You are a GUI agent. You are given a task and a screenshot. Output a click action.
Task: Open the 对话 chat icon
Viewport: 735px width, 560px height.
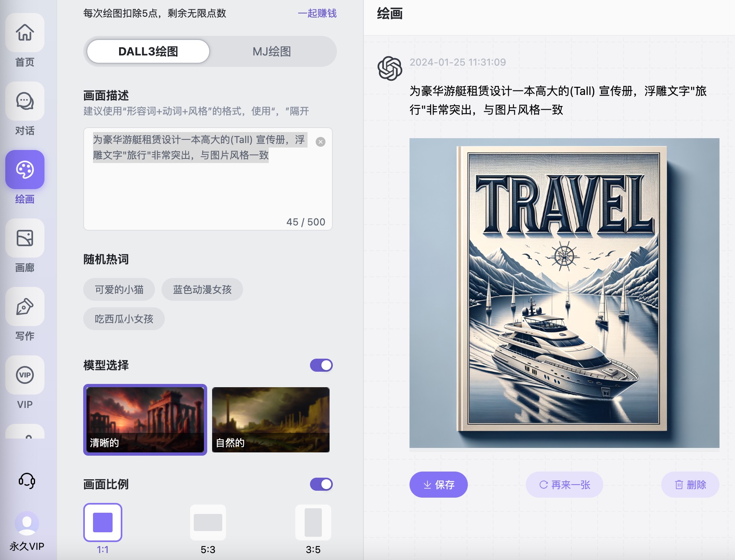(25, 101)
